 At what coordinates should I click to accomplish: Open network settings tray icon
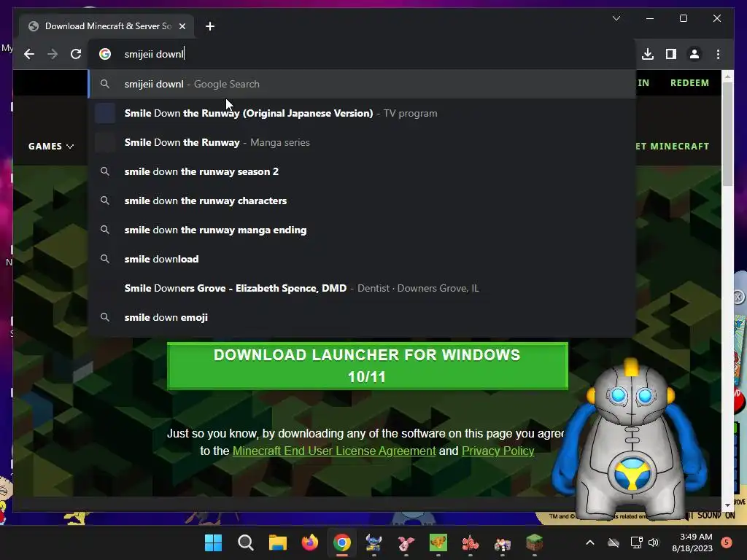coord(636,542)
